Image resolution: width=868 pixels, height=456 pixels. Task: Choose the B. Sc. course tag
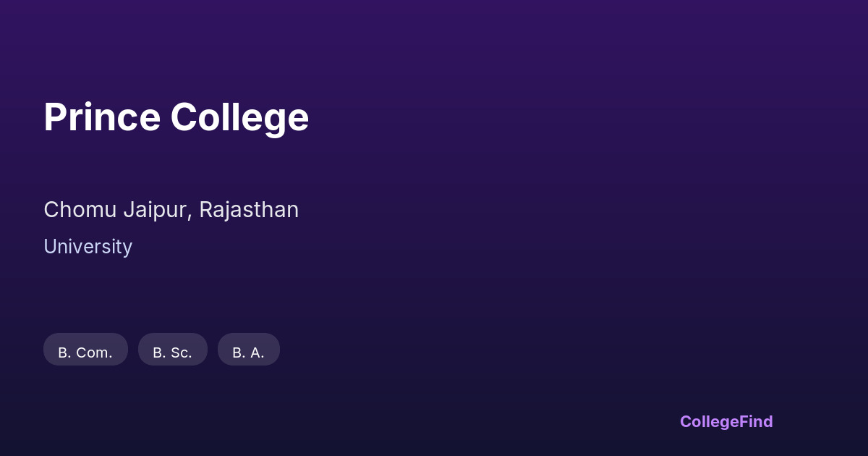click(x=172, y=352)
